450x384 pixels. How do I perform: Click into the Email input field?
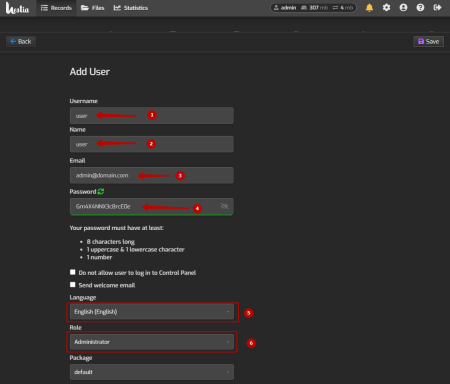click(x=152, y=175)
